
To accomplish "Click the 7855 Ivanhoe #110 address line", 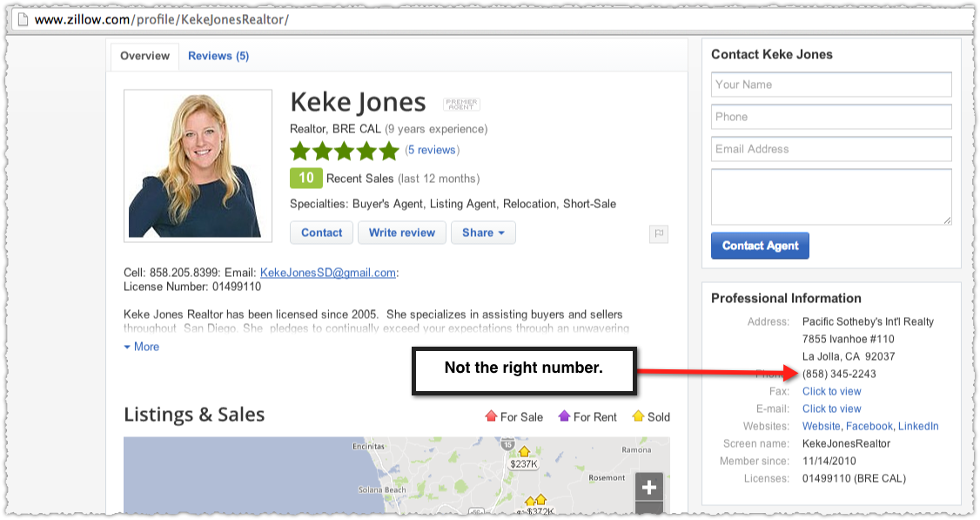I will coord(848,339).
